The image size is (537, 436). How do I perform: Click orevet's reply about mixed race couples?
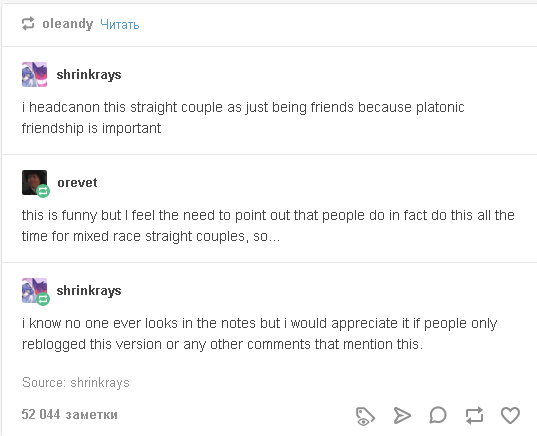click(268, 225)
